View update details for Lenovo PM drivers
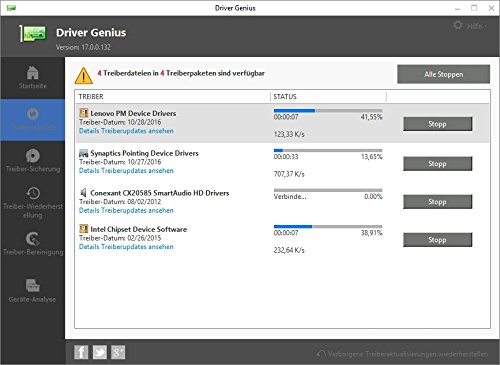 126,131
